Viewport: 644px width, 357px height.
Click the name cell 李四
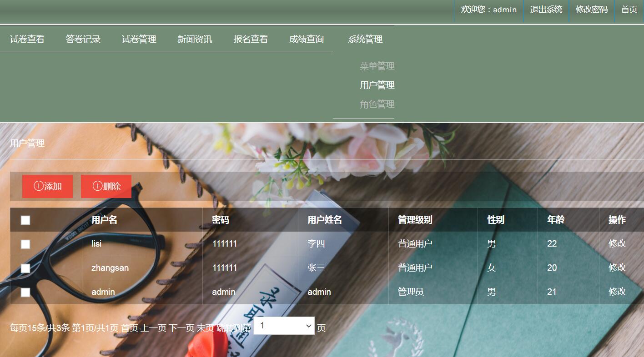[316, 244]
